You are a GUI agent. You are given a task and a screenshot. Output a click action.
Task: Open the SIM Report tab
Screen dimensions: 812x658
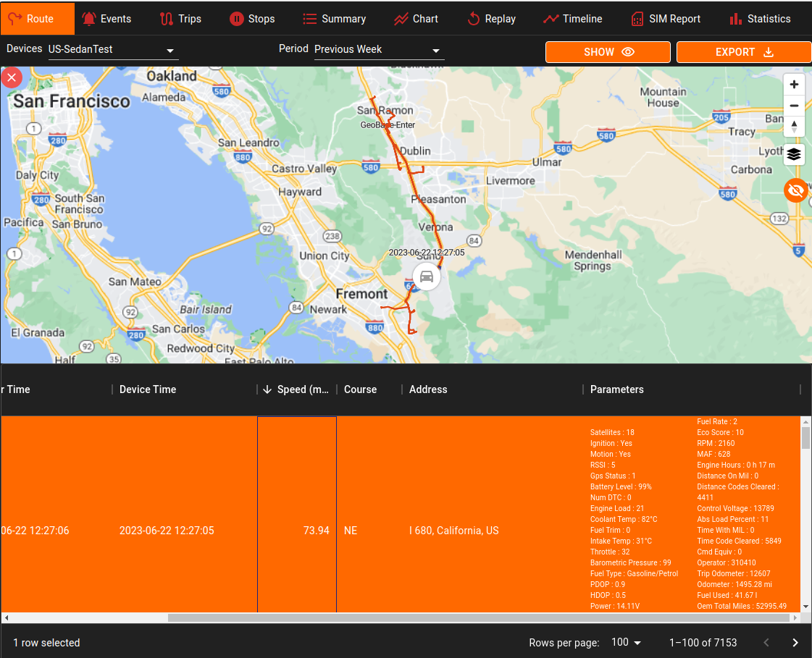(x=666, y=19)
